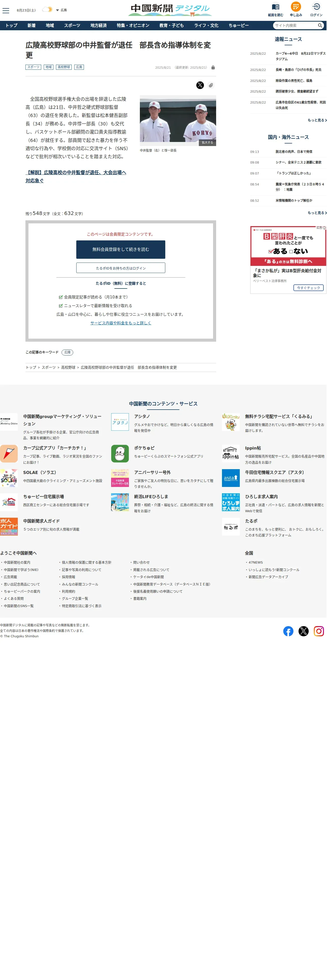Click もっと見る under 国内・海外ニュース
The image size is (327, 980).
[317, 213]
